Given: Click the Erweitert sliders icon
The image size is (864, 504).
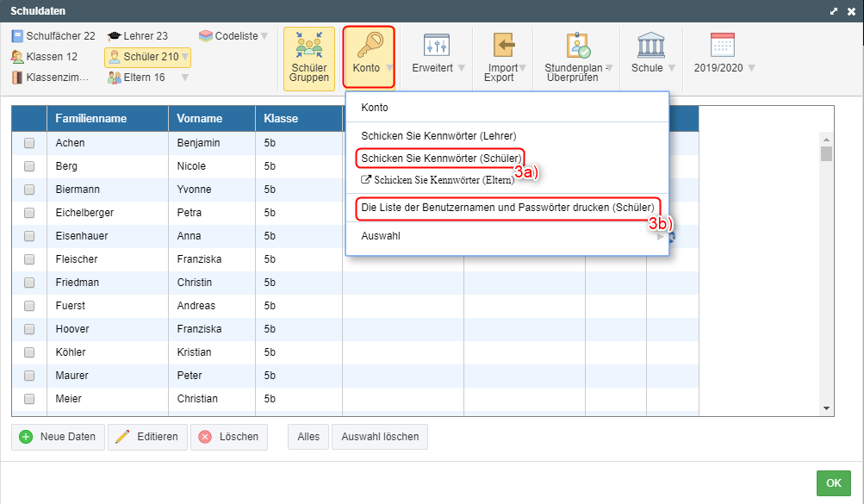Looking at the screenshot, I should point(437,46).
